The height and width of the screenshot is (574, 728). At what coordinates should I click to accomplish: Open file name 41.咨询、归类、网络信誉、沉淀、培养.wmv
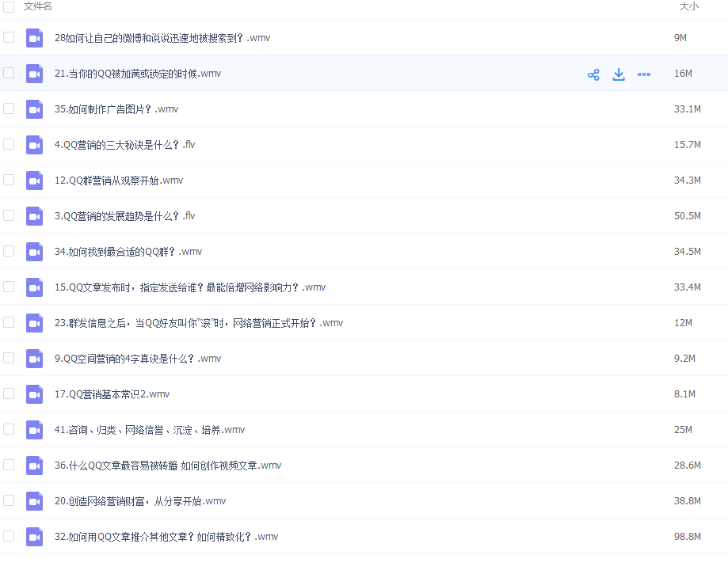click(x=150, y=430)
